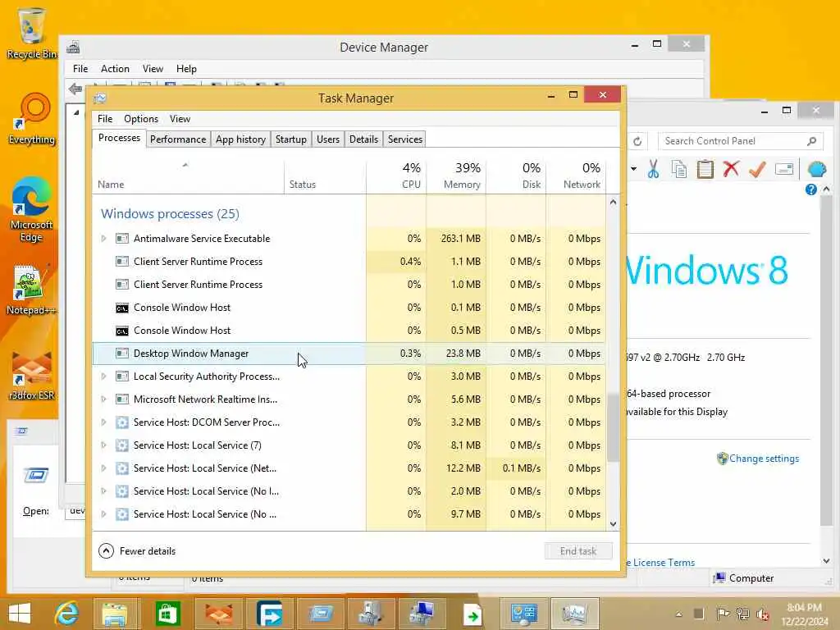Click the Action Center flag in tray
This screenshot has width=840, height=630.
click(x=722, y=614)
